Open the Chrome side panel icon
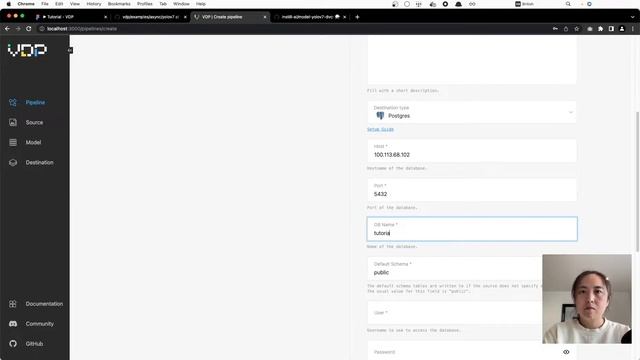This screenshot has height=360, width=640. [611, 29]
